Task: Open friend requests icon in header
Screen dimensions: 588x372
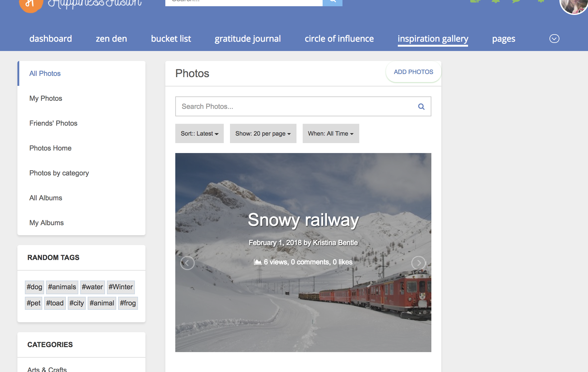Action: coord(475,2)
